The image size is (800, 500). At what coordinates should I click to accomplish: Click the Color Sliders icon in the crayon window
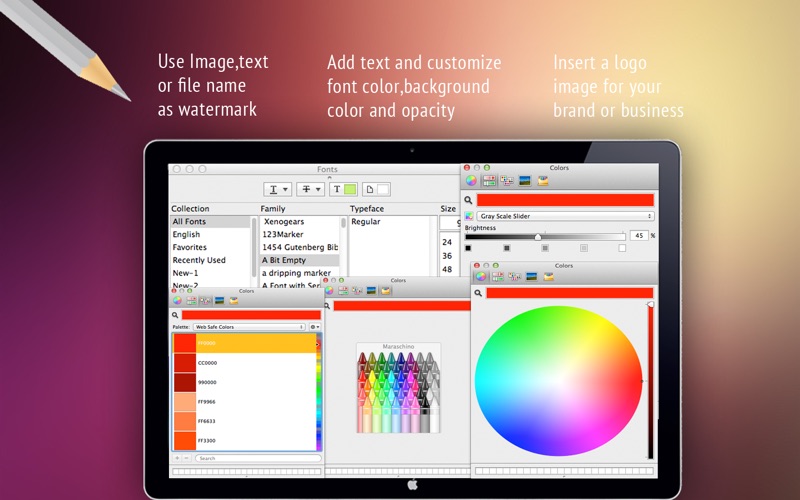[x=343, y=290]
